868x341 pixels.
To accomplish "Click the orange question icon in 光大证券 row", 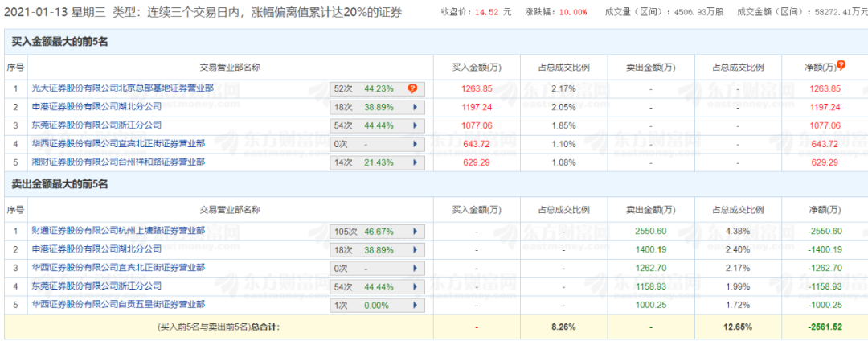I will 412,88.
